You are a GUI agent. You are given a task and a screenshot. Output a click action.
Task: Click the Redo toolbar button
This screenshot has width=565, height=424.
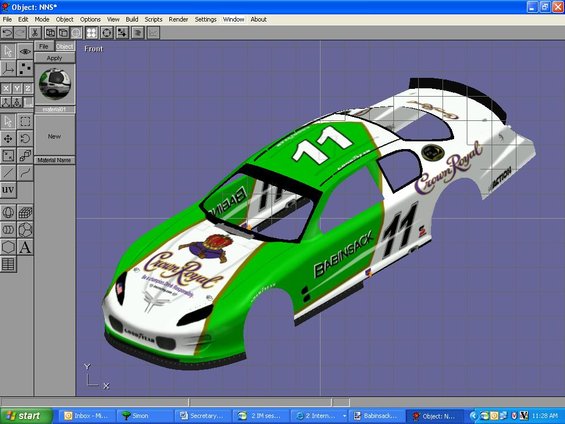coord(20,33)
